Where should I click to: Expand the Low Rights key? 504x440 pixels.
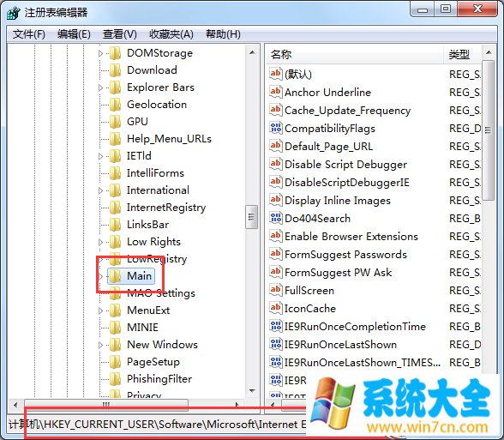100,242
